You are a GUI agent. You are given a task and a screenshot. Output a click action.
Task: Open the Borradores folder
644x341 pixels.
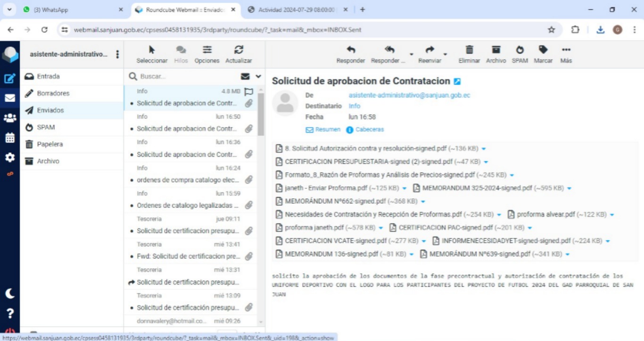[53, 93]
